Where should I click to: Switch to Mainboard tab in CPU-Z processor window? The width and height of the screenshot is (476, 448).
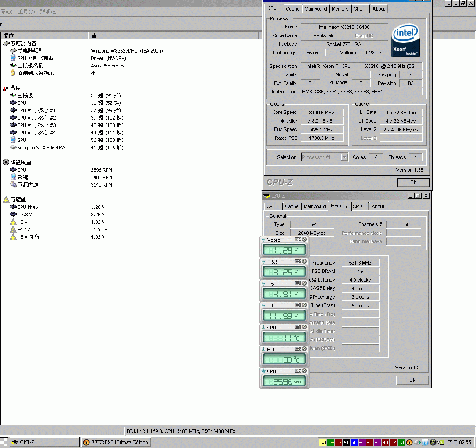pyautogui.click(x=316, y=9)
